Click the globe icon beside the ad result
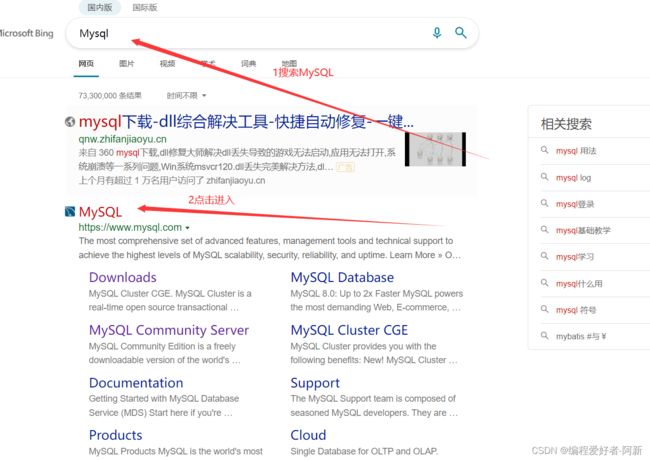 (70, 121)
